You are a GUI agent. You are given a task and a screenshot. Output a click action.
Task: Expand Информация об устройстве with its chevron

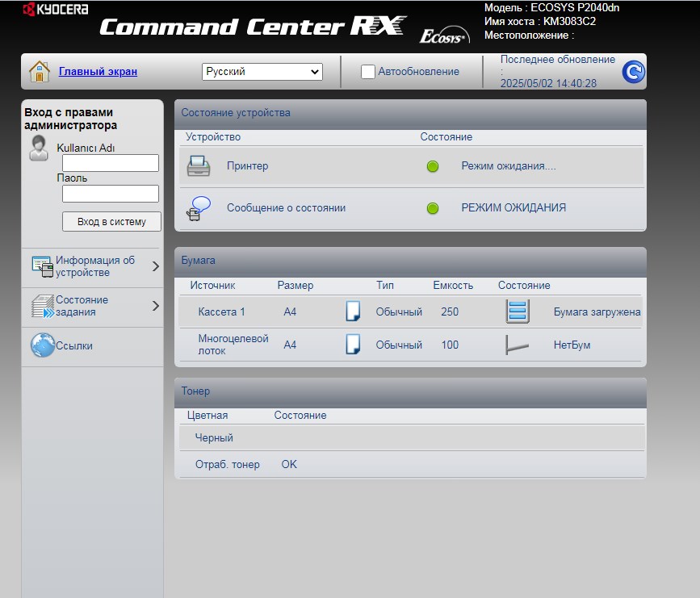coord(155,266)
